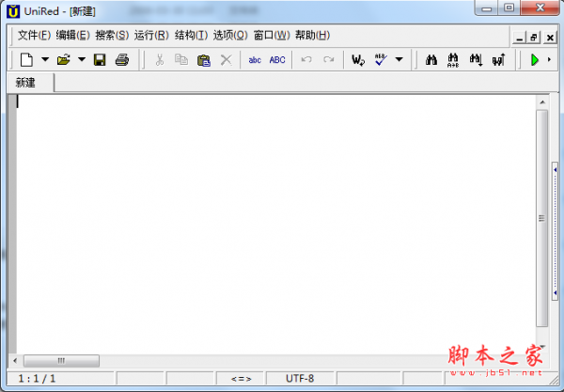564x392 pixels.
Task: Click the text editing area
Action: pos(275,225)
